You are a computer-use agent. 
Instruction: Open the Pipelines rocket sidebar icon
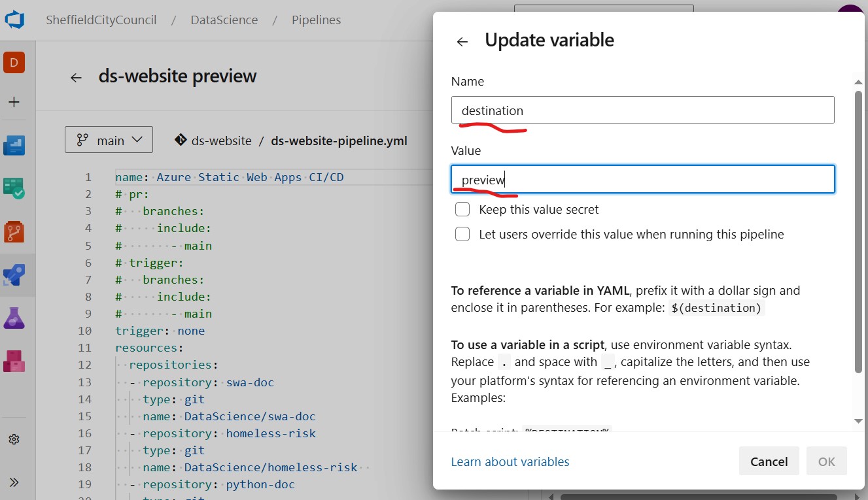pyautogui.click(x=14, y=275)
